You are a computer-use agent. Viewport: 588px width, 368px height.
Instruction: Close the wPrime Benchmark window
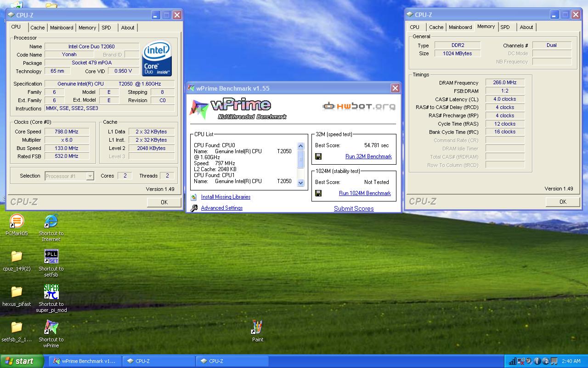(x=395, y=88)
